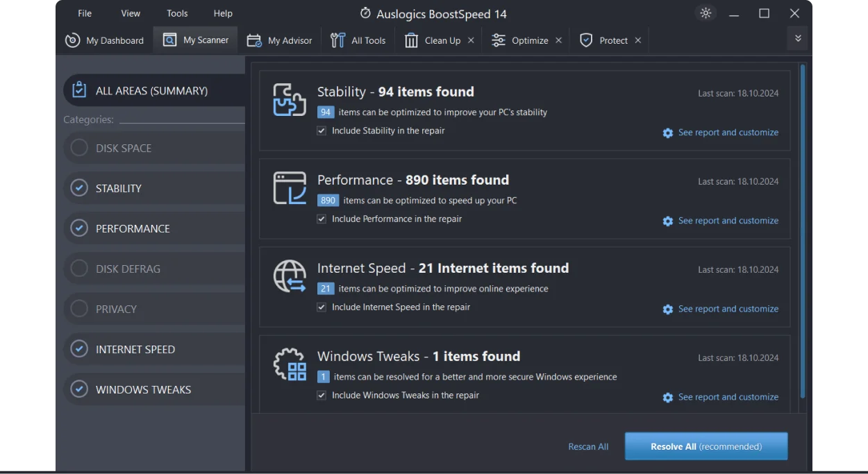868x474 pixels.
Task: Click the My Scanner magnifier icon
Action: 169,40
